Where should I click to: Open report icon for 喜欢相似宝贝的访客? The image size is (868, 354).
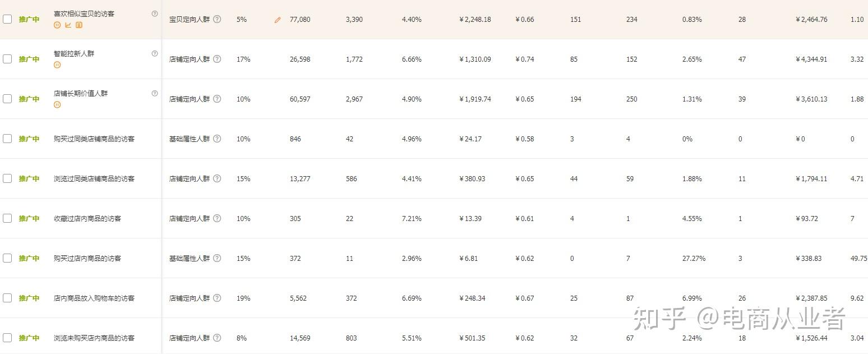tap(79, 25)
